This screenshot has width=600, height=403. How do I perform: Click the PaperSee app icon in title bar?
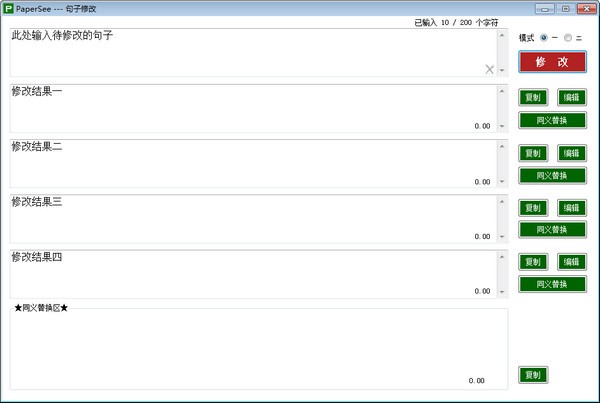click(9, 8)
